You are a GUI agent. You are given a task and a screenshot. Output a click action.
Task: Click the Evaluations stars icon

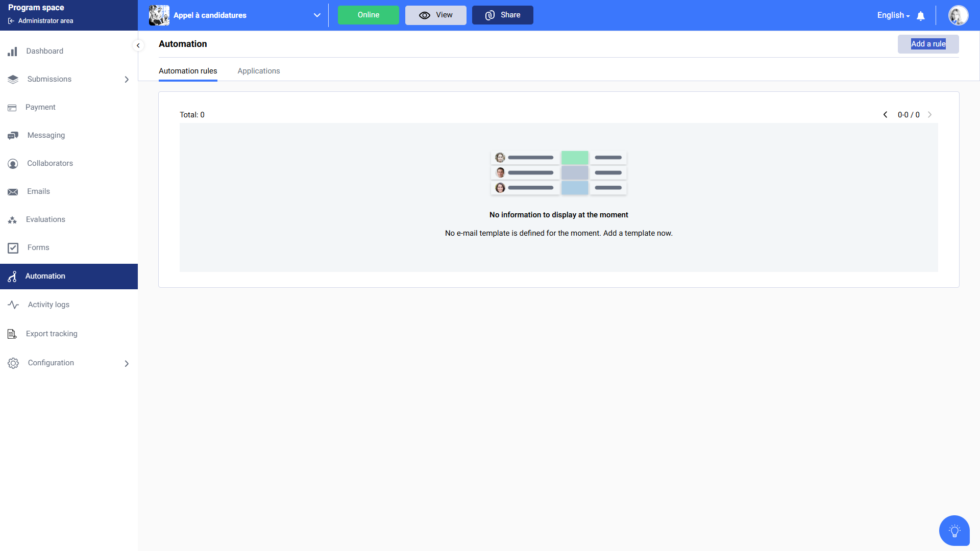13,220
